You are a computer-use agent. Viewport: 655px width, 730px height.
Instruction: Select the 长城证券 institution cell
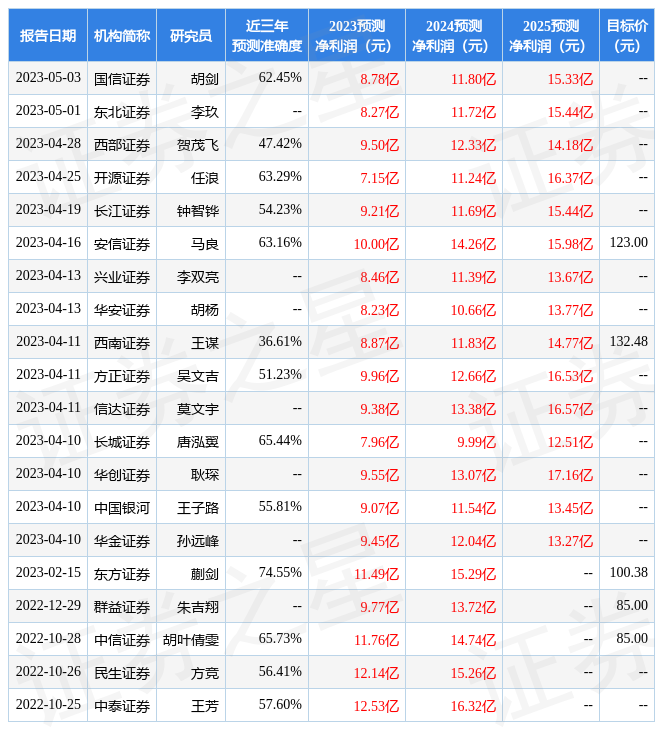click(x=122, y=442)
